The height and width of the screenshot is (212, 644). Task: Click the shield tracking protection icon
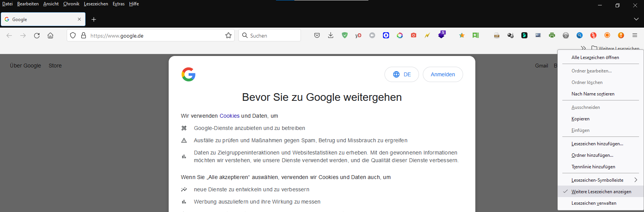pos(73,35)
